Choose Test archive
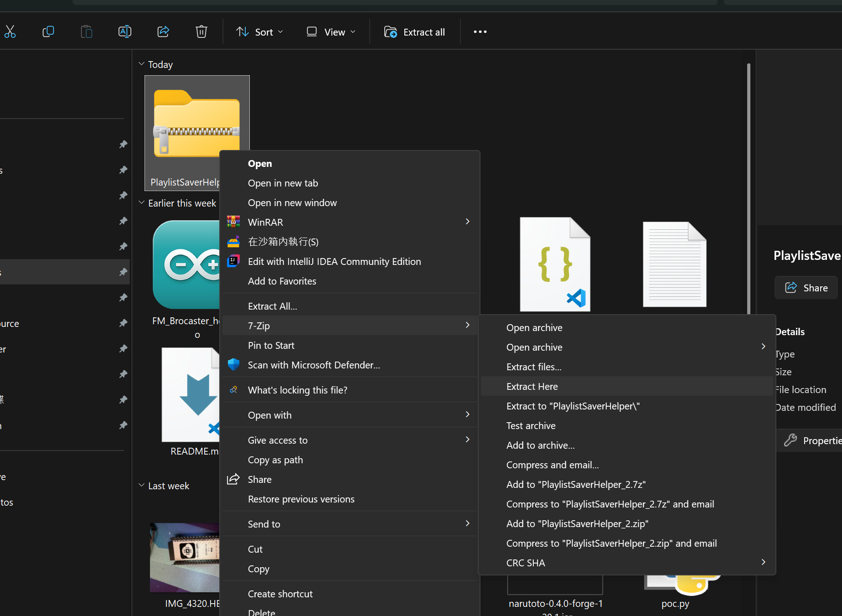Image resolution: width=842 pixels, height=616 pixels. (x=627, y=425)
